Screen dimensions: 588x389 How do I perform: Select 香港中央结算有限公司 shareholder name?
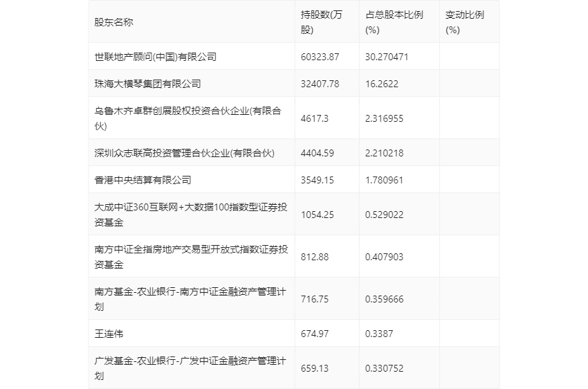tap(143, 180)
